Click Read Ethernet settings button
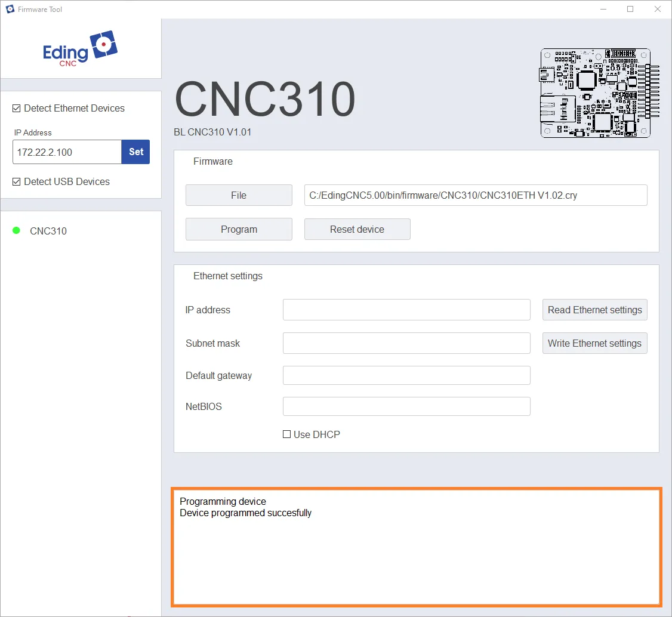The width and height of the screenshot is (672, 617). (595, 310)
